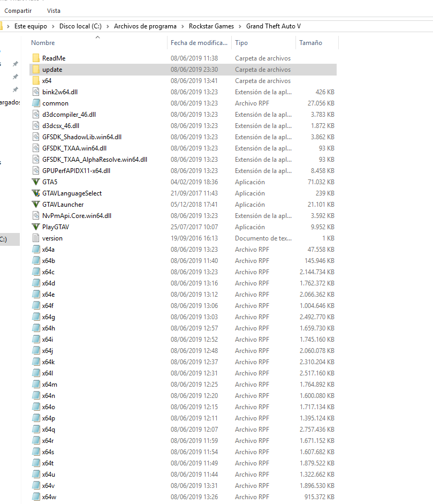Select d3dcompiler_46.dll file icon
This screenshot has height=504, width=433.
[36, 115]
